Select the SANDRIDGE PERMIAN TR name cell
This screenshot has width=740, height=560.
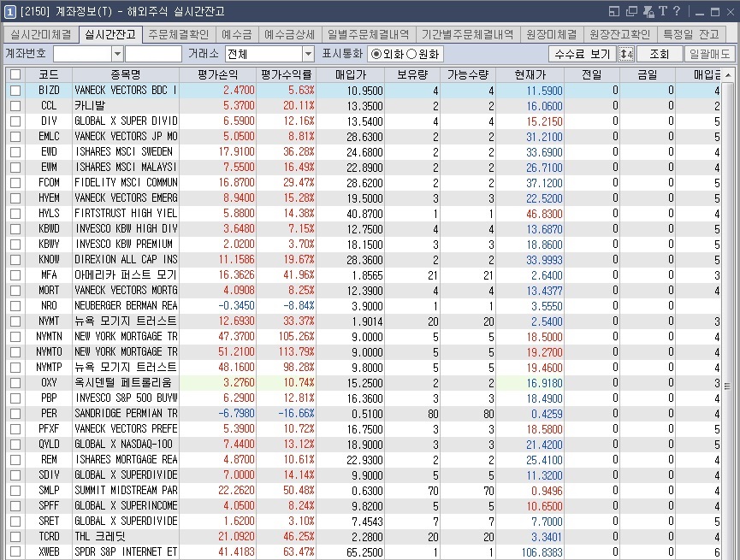[126, 414]
